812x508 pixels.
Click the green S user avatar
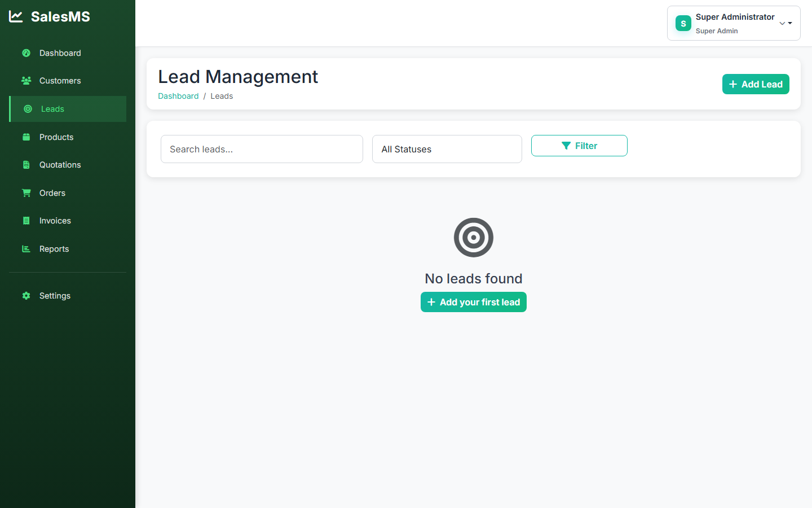[x=683, y=23]
